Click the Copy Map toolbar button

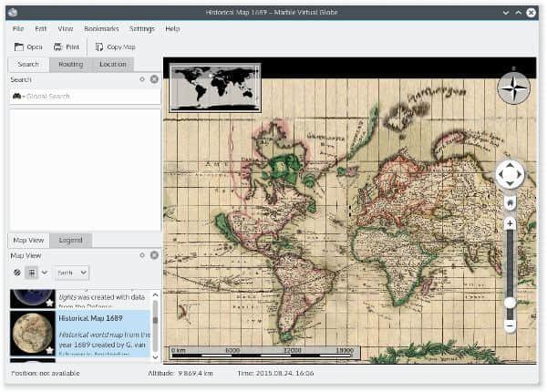[115, 46]
